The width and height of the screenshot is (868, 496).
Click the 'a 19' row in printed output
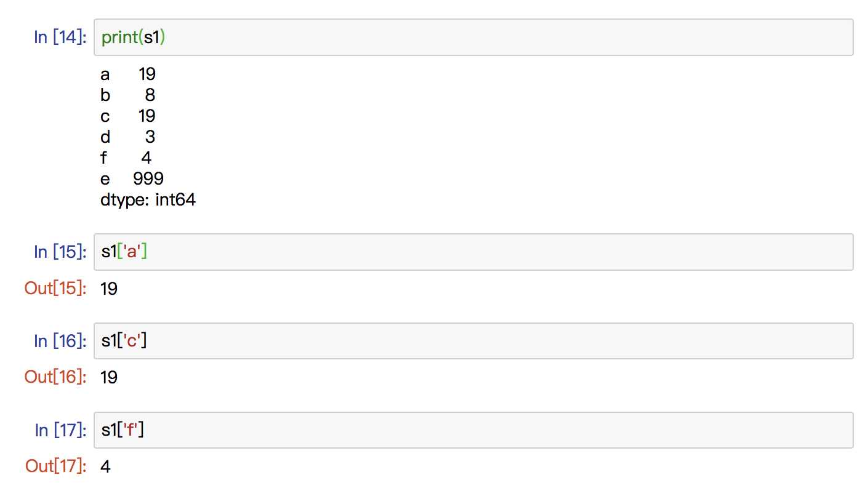click(x=128, y=74)
